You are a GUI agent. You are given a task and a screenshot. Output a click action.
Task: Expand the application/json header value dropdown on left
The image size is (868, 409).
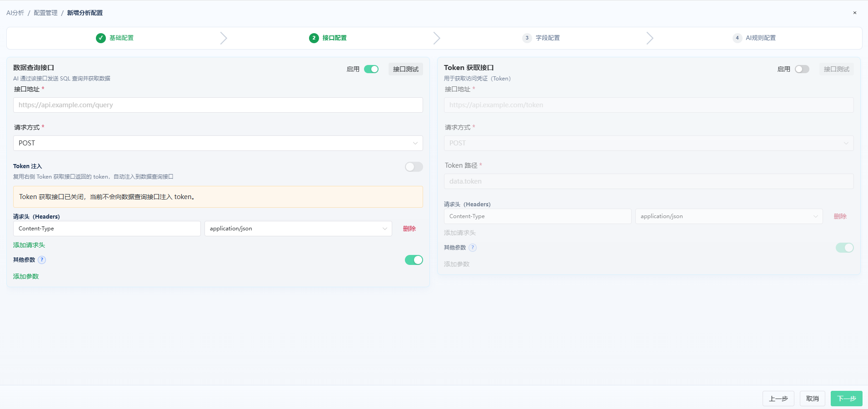click(x=298, y=229)
